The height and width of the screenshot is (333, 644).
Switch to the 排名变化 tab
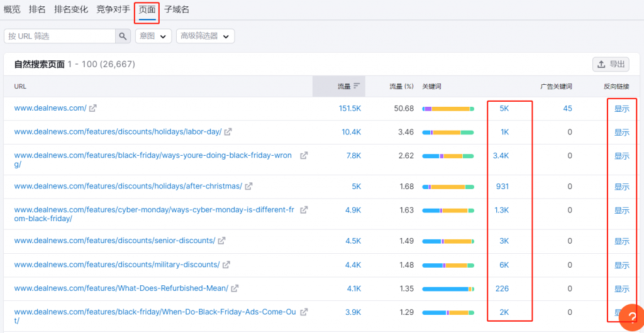[71, 9]
